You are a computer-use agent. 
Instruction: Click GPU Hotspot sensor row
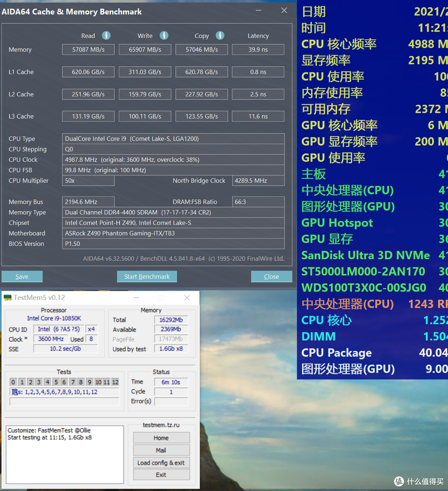[x=375, y=223]
